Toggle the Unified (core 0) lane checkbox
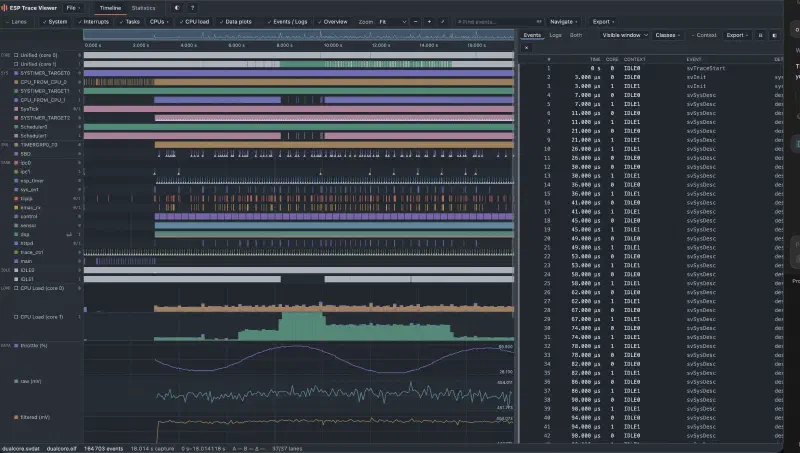The width and height of the screenshot is (800, 453). coord(16,55)
